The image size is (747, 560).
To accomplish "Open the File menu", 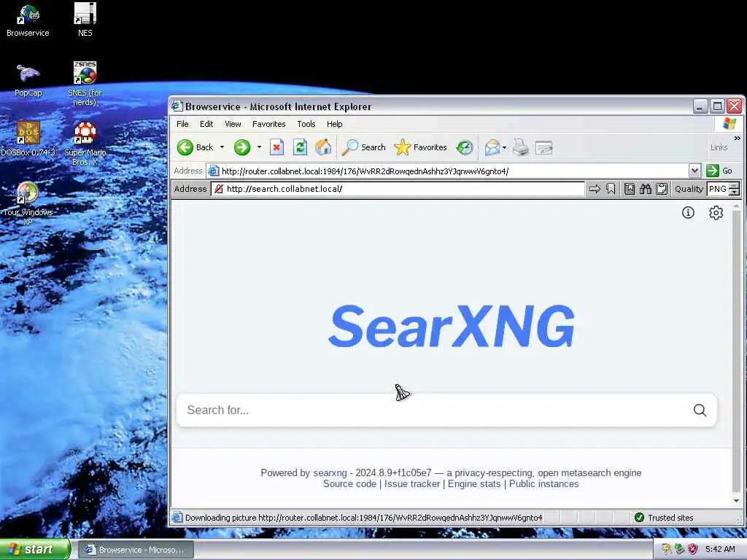I will (x=182, y=124).
